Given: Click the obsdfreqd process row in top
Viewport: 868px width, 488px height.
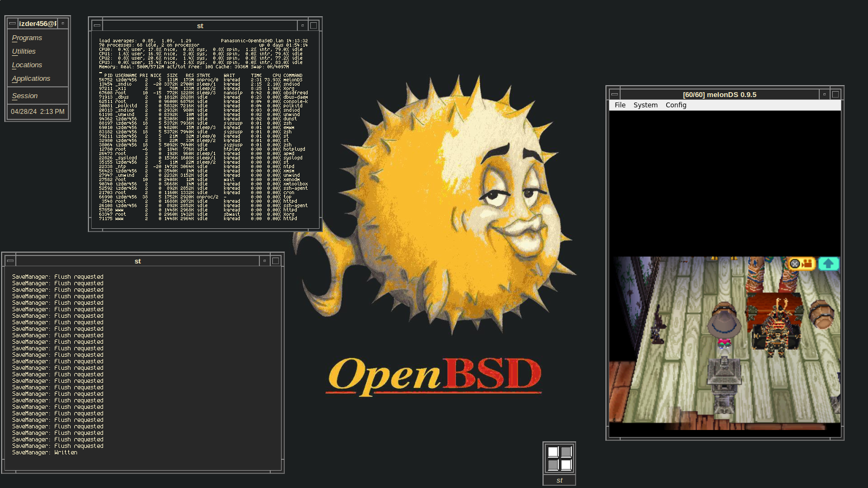Looking at the screenshot, I should 203,93.
